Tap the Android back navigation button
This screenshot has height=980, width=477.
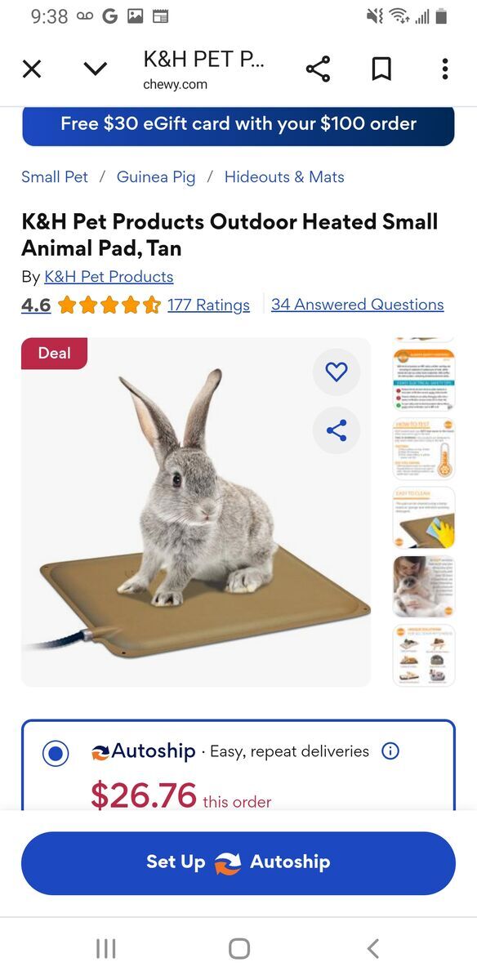(373, 948)
